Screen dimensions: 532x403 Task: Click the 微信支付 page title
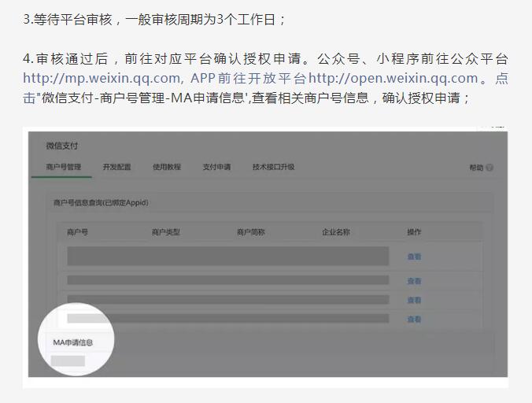pos(62,146)
